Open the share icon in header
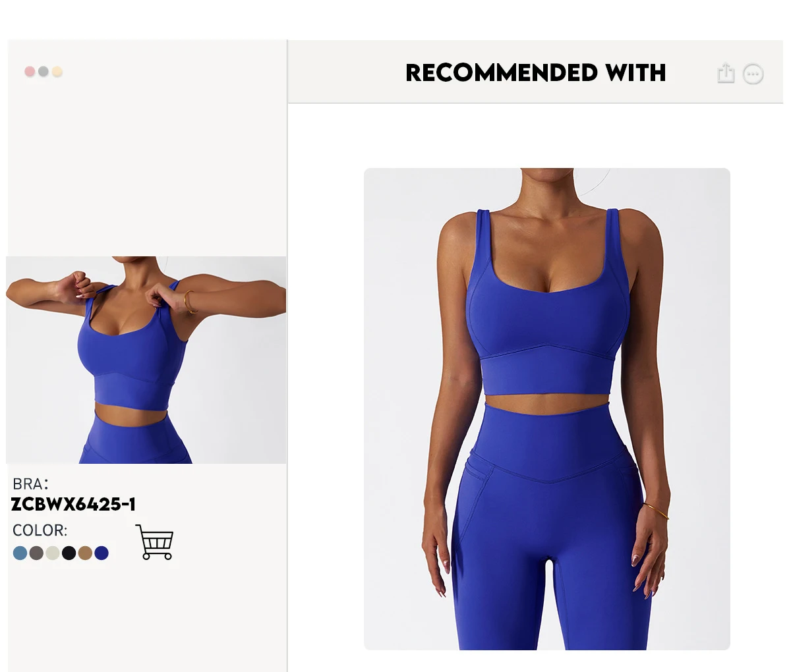 pyautogui.click(x=726, y=73)
